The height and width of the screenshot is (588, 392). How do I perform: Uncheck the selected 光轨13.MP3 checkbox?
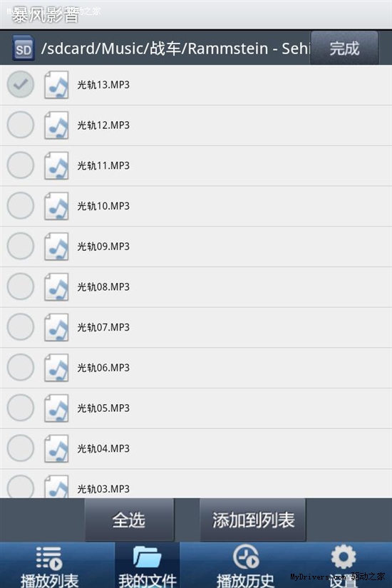[x=21, y=84]
